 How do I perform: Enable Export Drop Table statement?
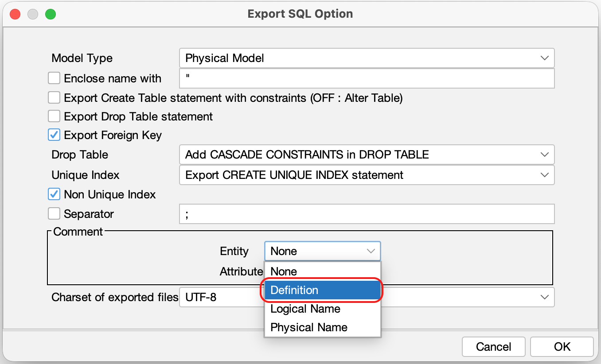pos(54,116)
